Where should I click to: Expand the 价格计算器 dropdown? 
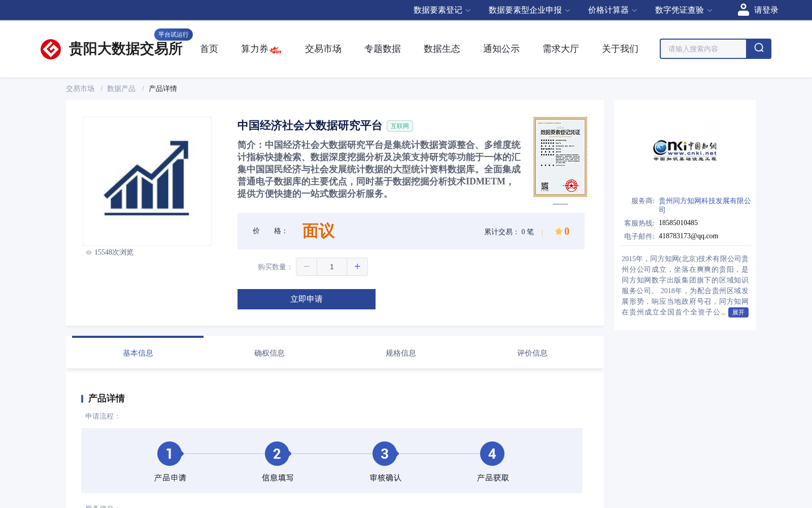[x=613, y=10]
